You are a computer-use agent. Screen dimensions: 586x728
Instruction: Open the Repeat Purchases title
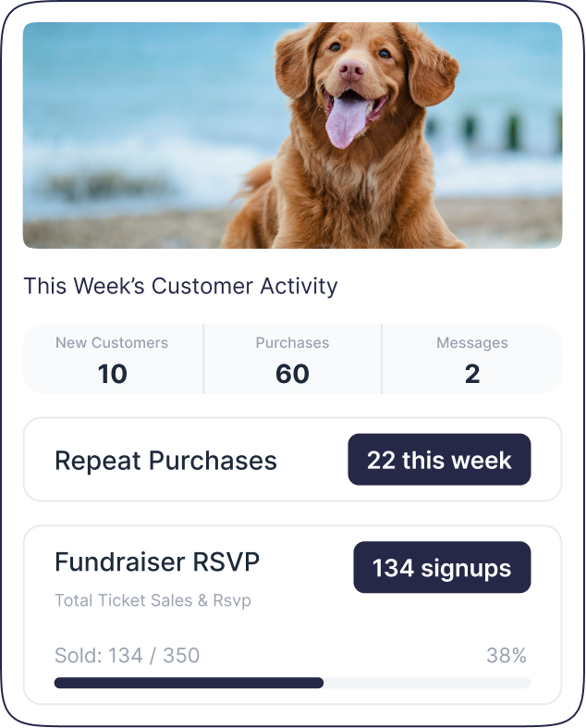coord(165,461)
